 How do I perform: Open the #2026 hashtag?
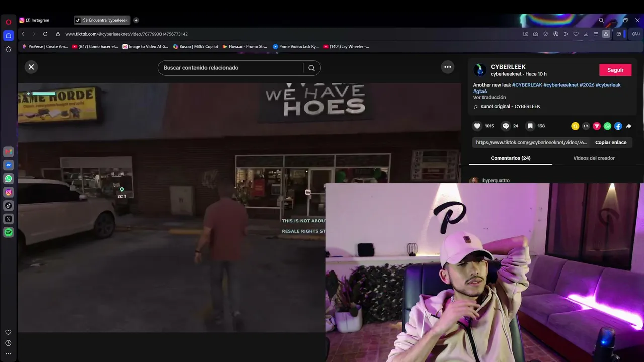[587, 85]
